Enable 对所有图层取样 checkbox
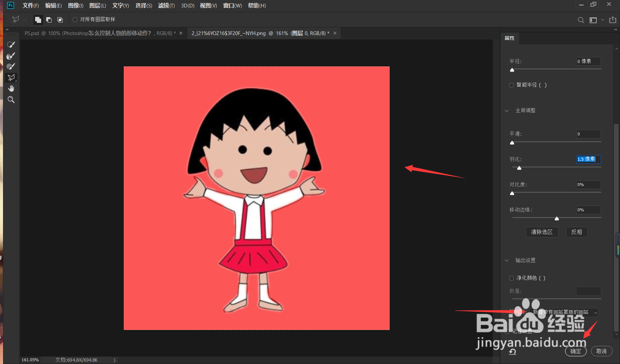This screenshot has height=364, width=620. [75, 20]
